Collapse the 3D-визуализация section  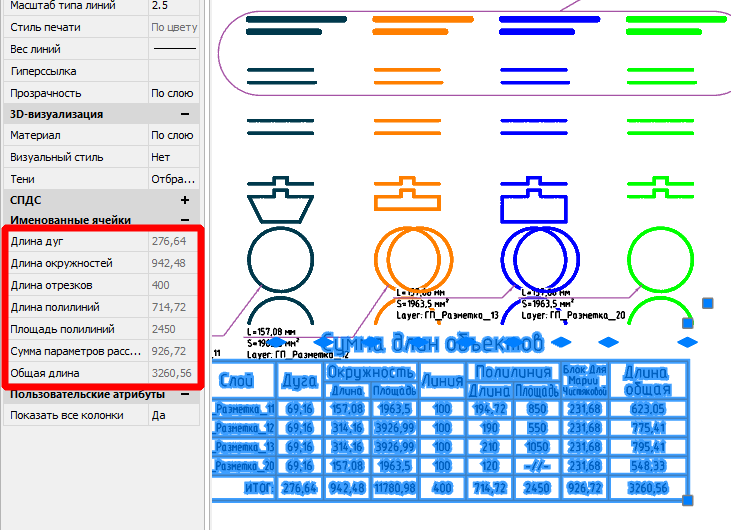[185, 114]
